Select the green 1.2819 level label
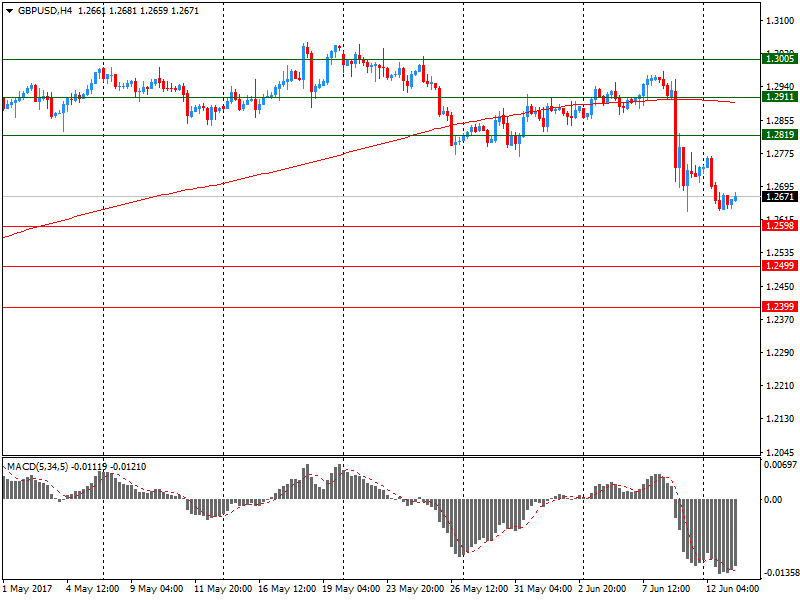The height and width of the screenshot is (600, 800). 779,135
